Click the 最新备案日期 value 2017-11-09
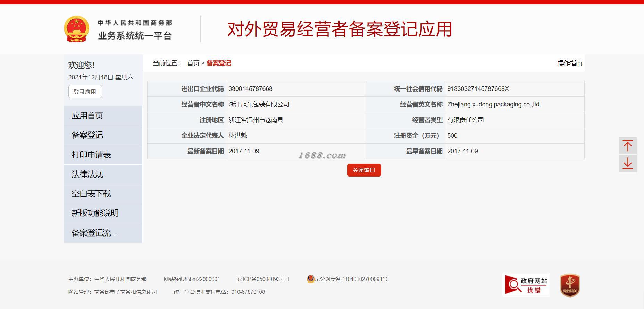644x309 pixels. [244, 151]
